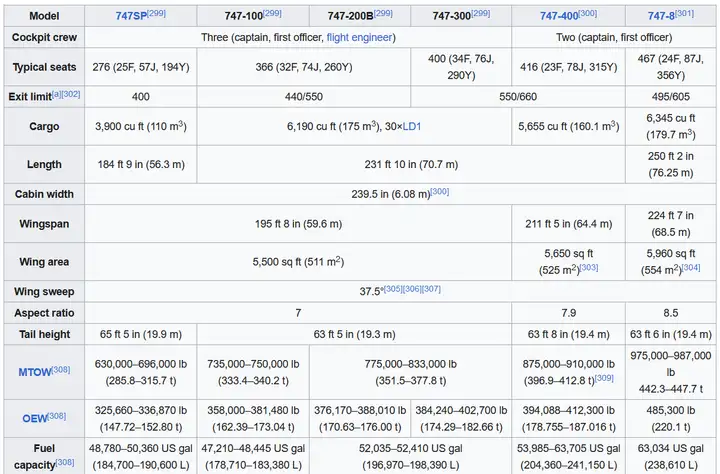Open citation 304 in Wing area row
The width and height of the screenshot is (720, 474).
coord(691,267)
